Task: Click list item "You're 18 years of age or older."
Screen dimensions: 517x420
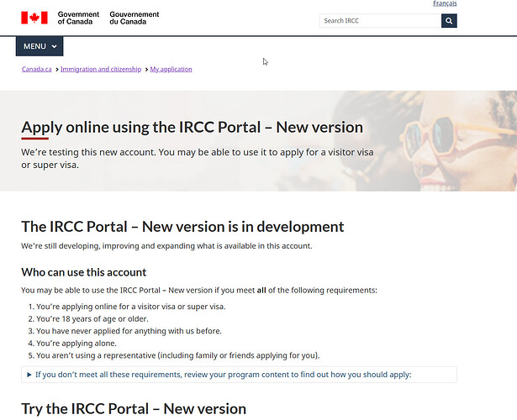Action: (x=92, y=319)
